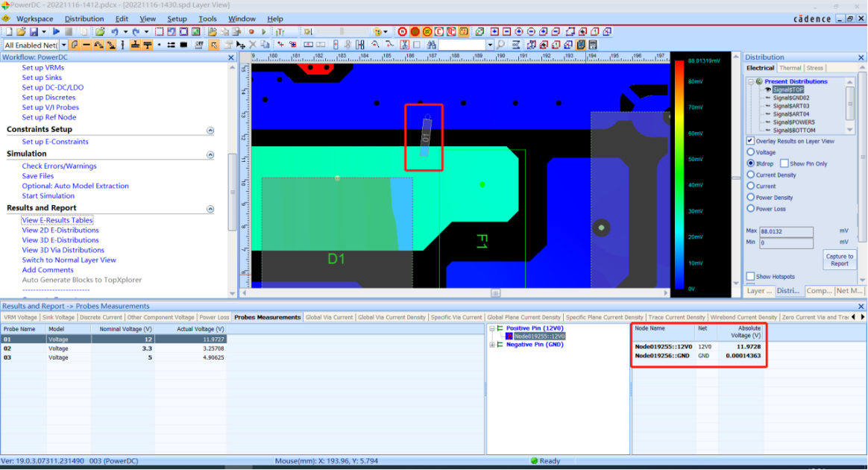This screenshot has width=868, height=470.
Task: Enable the Show Pin Only checkbox
Action: point(784,163)
